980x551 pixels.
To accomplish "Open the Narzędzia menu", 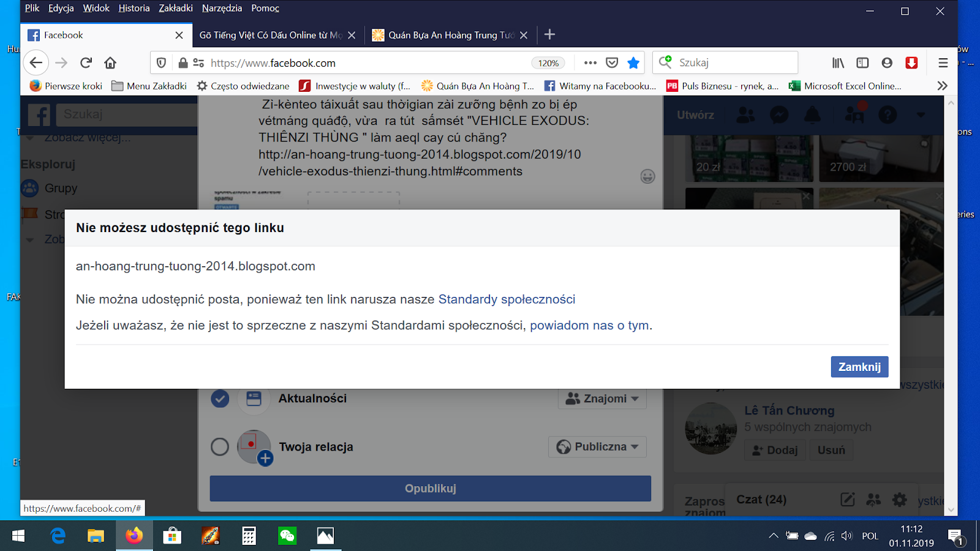I will [x=222, y=8].
